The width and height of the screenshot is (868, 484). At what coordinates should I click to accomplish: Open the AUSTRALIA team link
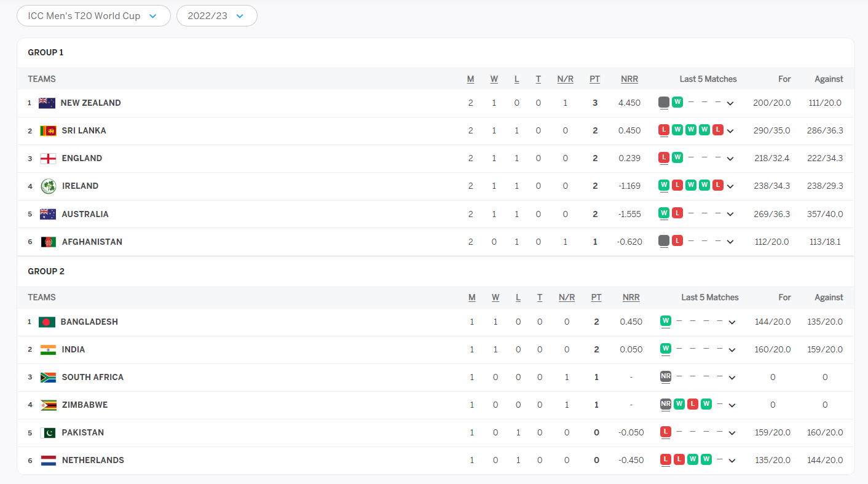(85, 214)
